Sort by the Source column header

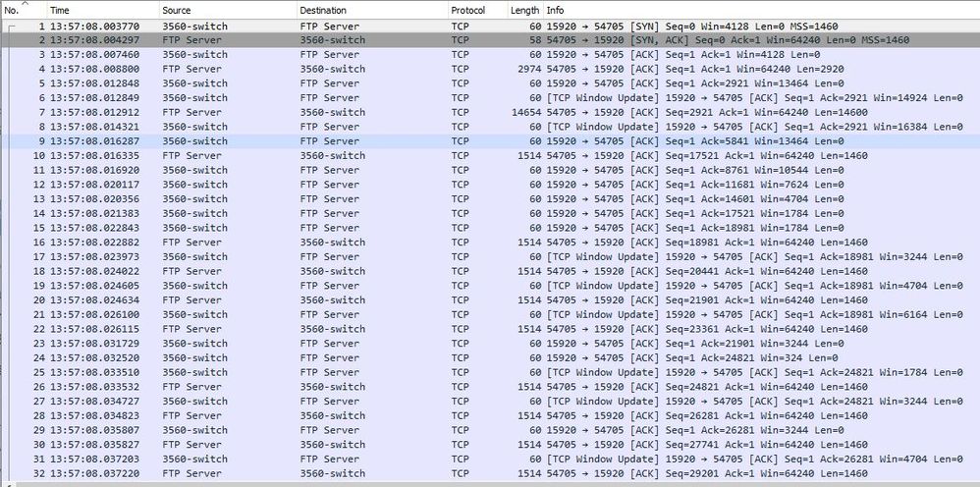[228, 10]
